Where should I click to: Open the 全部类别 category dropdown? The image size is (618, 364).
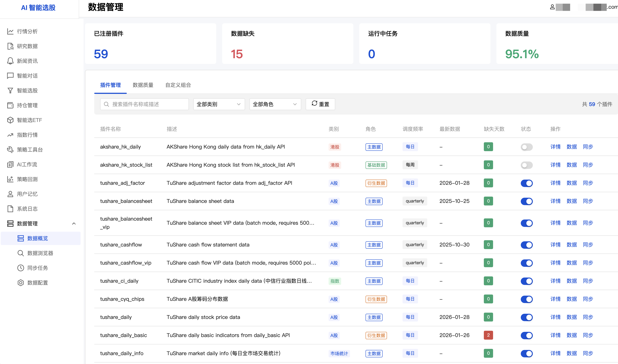219,104
